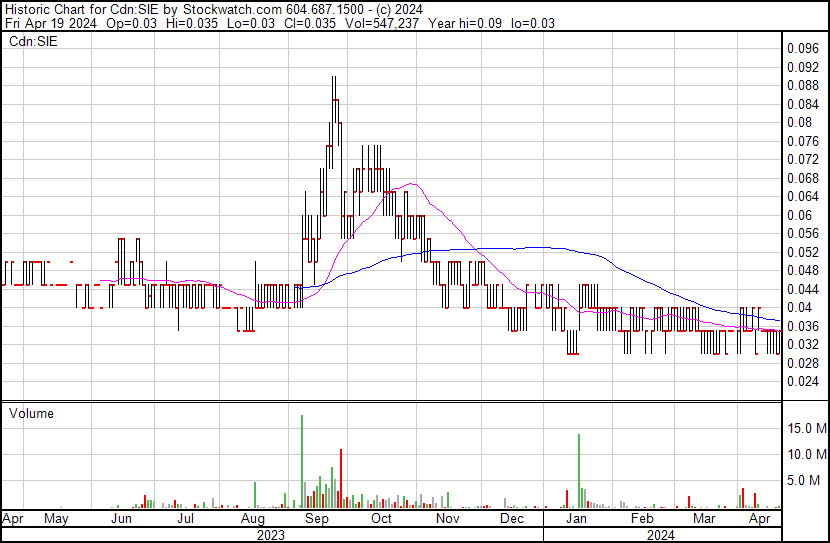Click the Jan month label on time axis
This screenshot has height=543, width=830.
click(x=576, y=519)
